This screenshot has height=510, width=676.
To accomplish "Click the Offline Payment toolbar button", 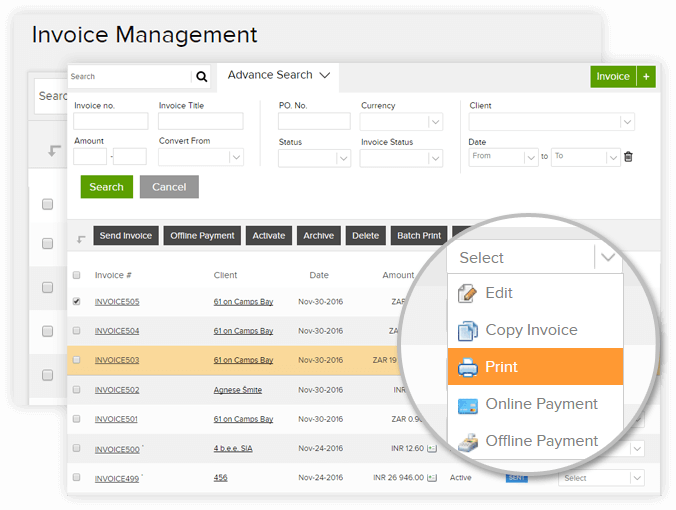I will 202,236.
